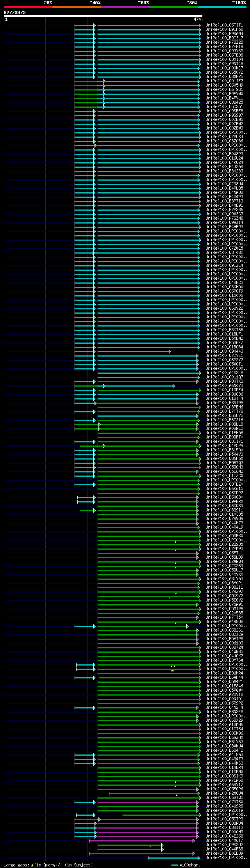Select hit label UniRef100_C3ZA86

(x=224, y=141)
